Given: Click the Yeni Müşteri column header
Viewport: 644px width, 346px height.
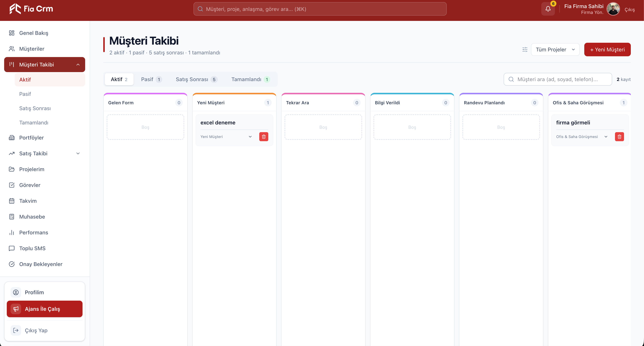Looking at the screenshot, I should 234,103.
